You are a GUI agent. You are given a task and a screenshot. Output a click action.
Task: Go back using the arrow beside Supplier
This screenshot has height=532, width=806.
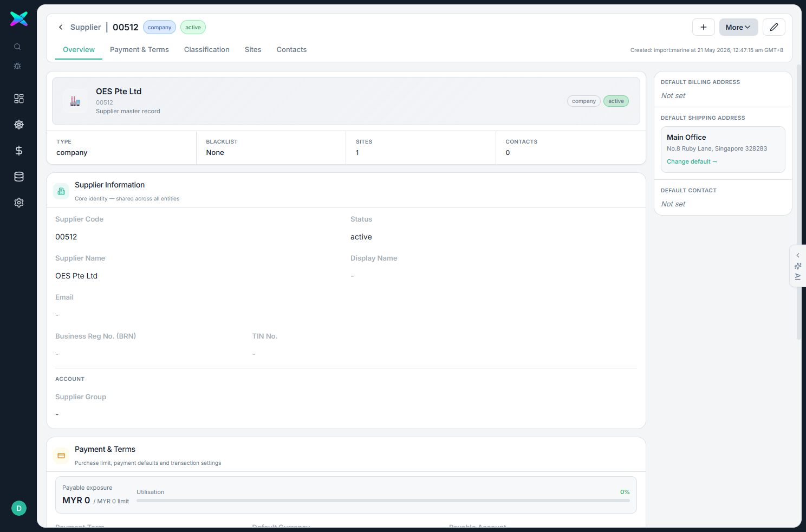pos(61,27)
